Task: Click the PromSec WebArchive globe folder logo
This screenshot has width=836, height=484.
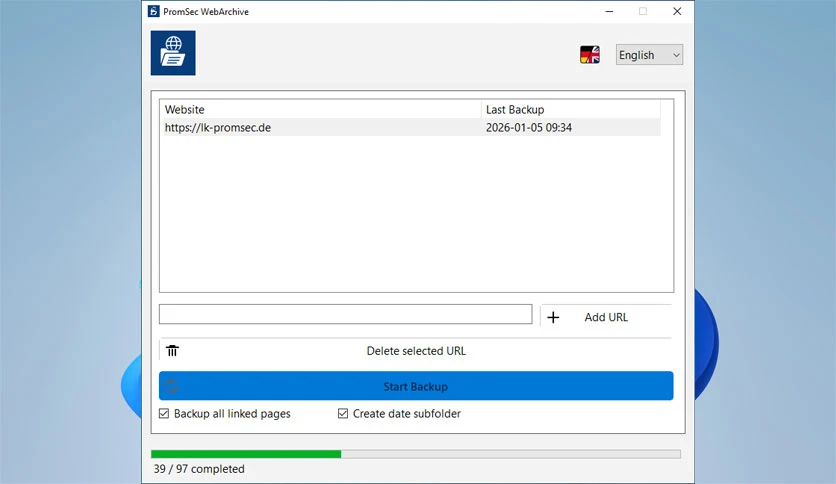Action: pyautogui.click(x=173, y=53)
